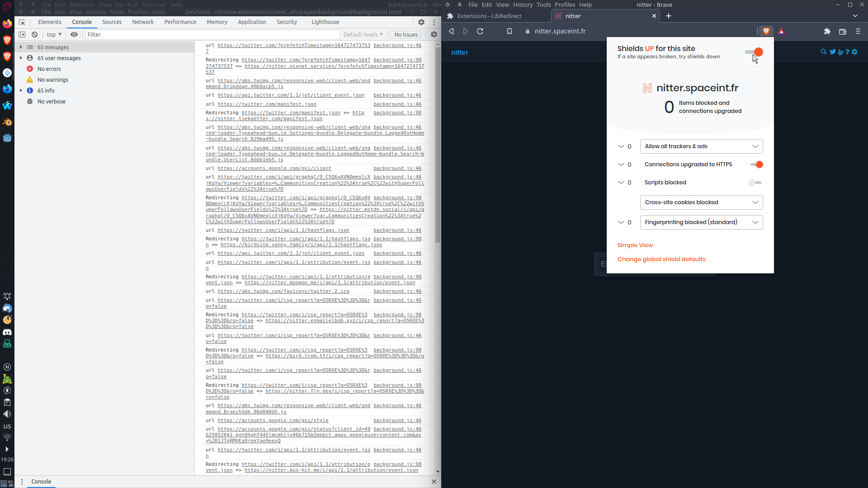868x488 pixels.
Task: Open the Allow all trackers & ads dropdown
Action: [x=701, y=146]
